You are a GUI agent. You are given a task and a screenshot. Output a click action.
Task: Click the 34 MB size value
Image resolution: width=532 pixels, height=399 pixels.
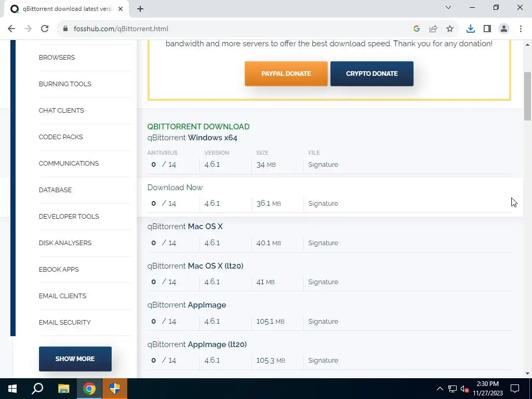265,165
